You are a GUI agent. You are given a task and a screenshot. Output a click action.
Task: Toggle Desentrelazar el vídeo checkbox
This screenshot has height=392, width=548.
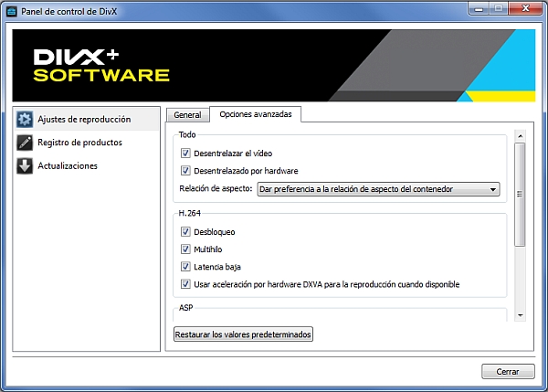[185, 154]
